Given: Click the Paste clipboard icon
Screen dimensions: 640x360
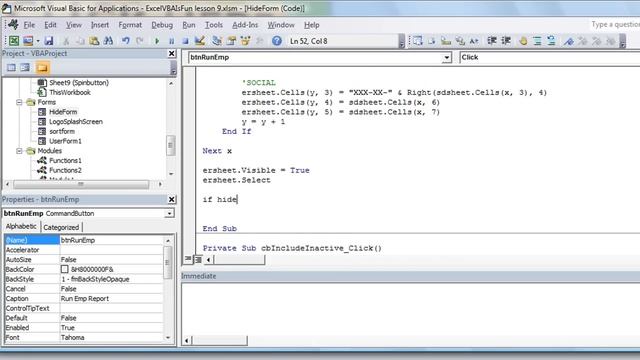Looking at the screenshot, I should click(94, 41).
